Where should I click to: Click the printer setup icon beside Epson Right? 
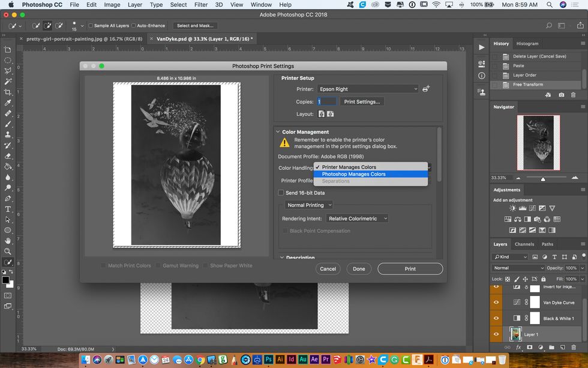tap(426, 88)
